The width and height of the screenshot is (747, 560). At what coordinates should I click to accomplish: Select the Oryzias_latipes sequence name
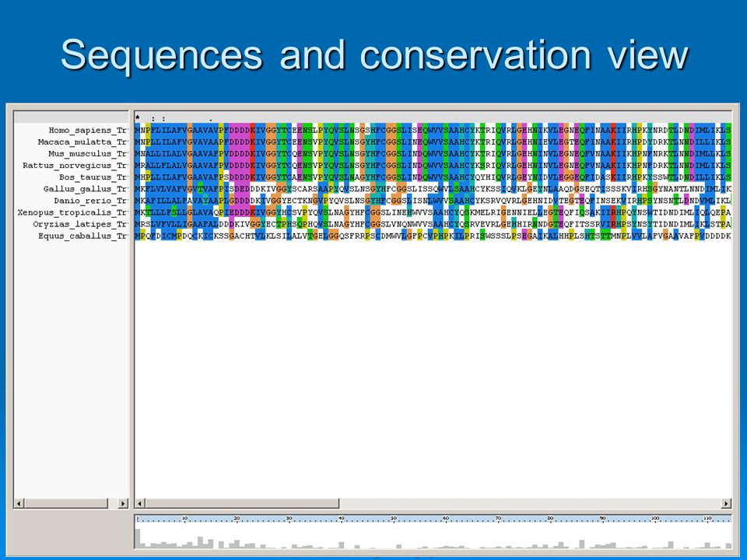80,224
